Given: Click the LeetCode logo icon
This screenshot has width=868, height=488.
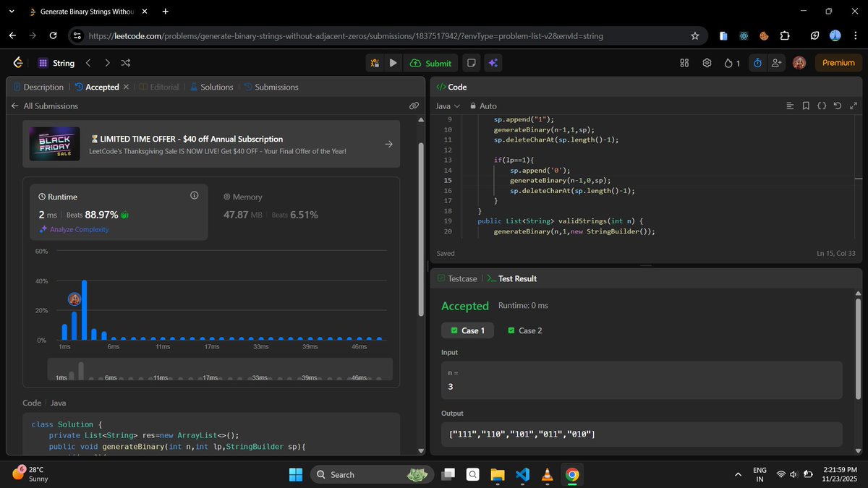Looking at the screenshot, I should point(18,63).
